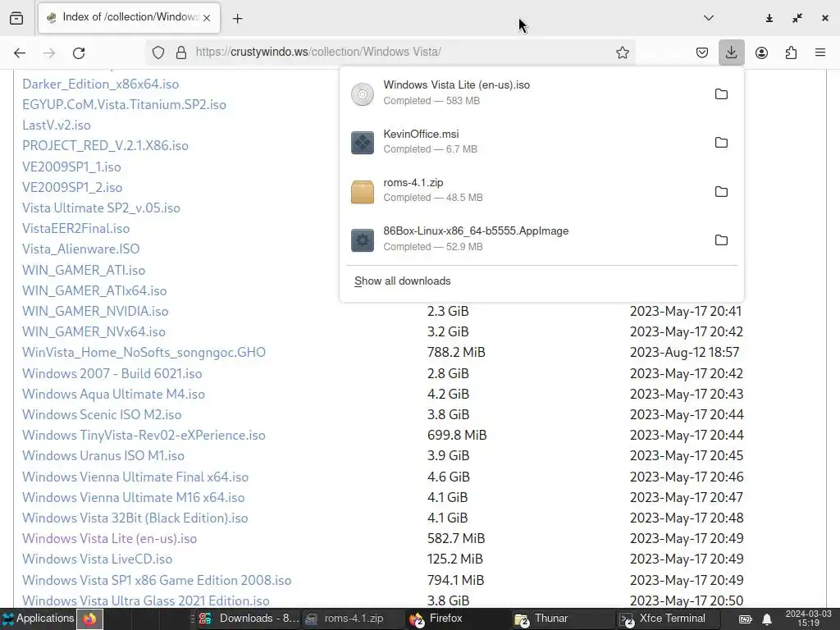Expand the list all tabs chevron
The height and width of the screenshot is (630, 840).
click(x=708, y=18)
